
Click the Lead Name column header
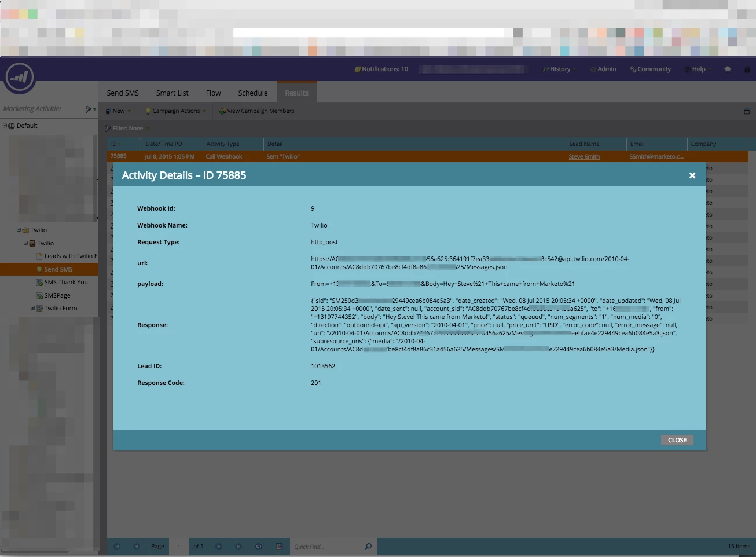596,144
